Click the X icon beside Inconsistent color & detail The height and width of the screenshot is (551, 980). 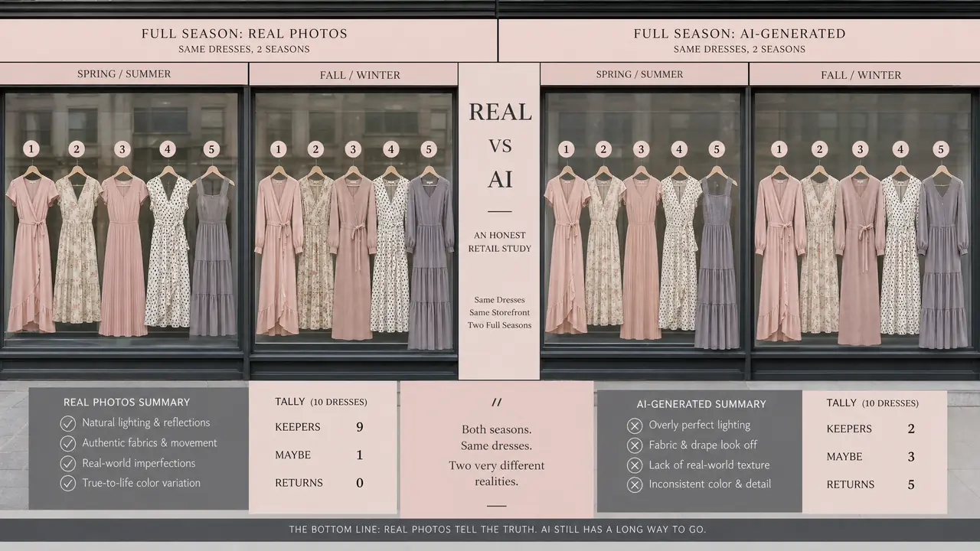(634, 484)
